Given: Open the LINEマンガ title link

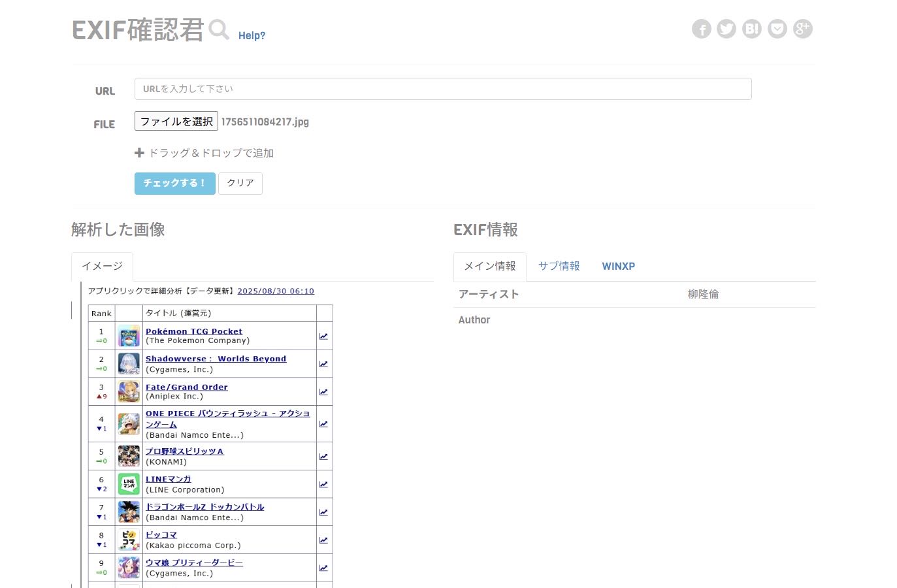Looking at the screenshot, I should click(x=169, y=480).
